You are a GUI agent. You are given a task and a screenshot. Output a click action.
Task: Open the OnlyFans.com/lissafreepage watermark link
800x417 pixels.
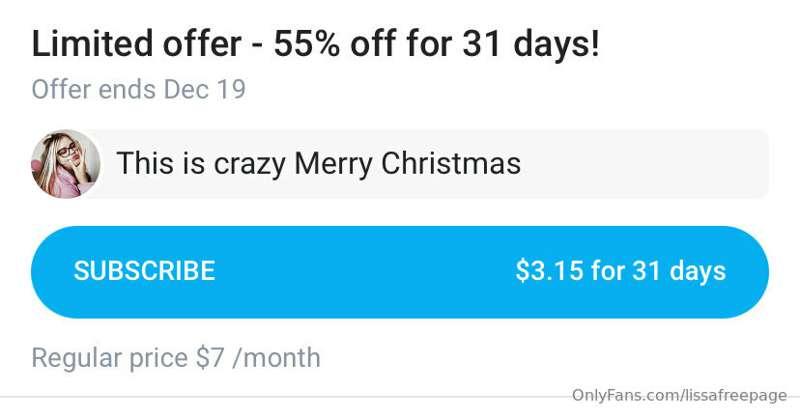click(679, 395)
